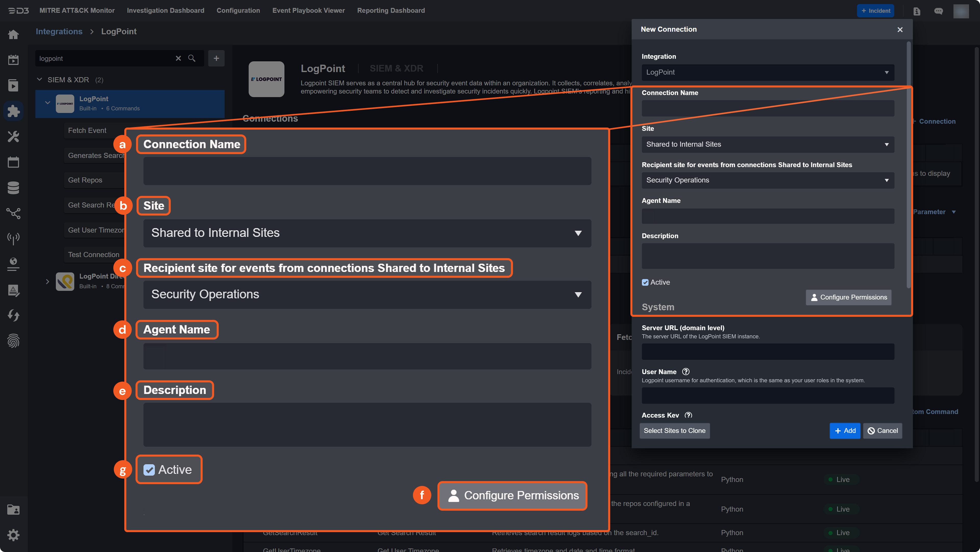Click the Add connection button
980x552 pixels.
tap(844, 430)
